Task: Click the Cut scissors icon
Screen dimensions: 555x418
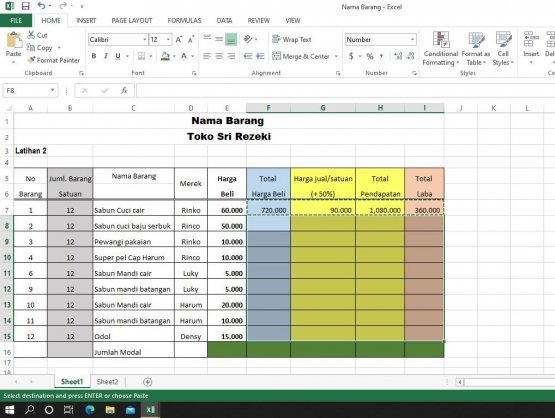Action: 31,35
